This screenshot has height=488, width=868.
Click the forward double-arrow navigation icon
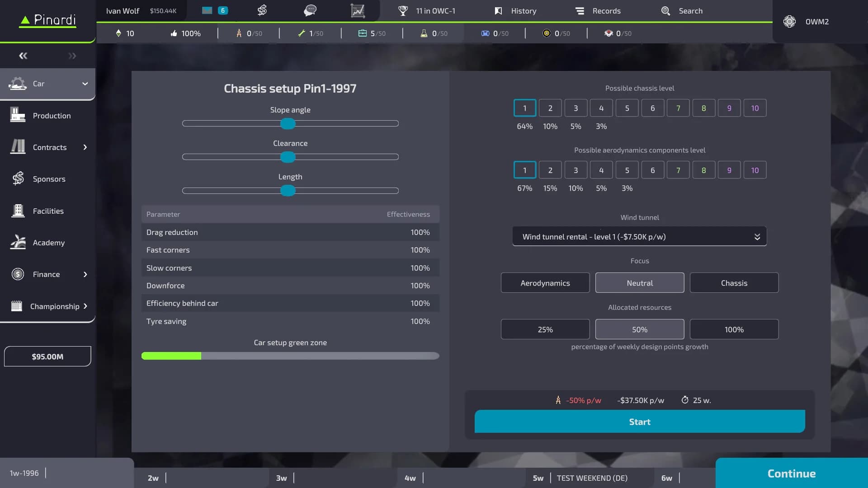point(72,56)
